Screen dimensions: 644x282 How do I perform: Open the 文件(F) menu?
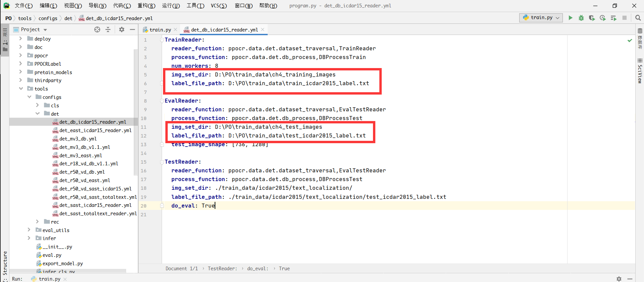click(x=24, y=6)
